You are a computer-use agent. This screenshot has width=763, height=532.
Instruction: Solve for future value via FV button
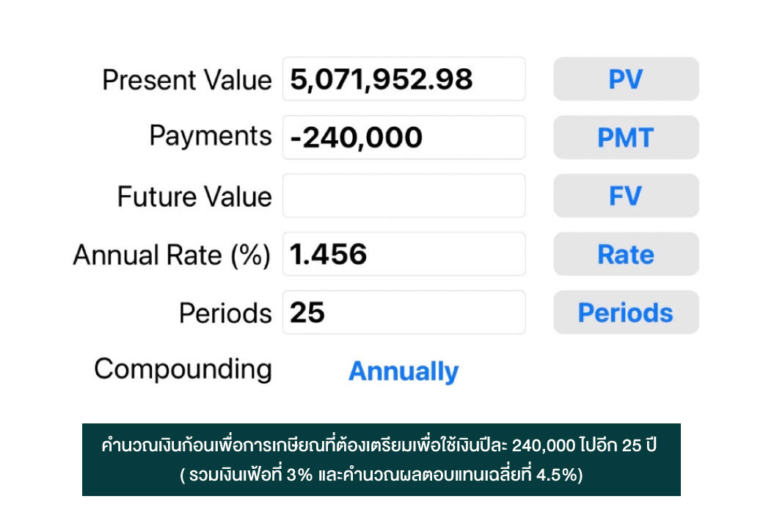tap(626, 196)
